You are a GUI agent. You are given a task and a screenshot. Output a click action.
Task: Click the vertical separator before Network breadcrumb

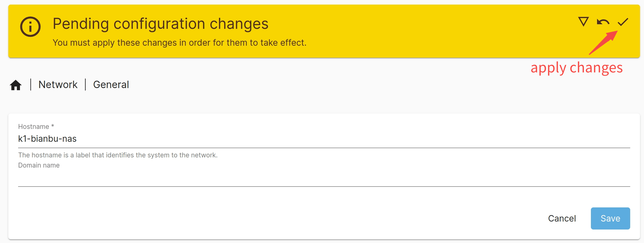pos(31,85)
